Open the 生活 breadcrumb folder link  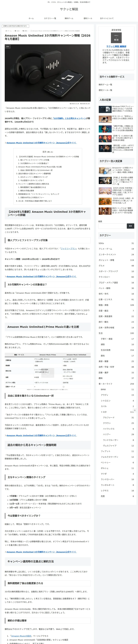coord(18,31)
